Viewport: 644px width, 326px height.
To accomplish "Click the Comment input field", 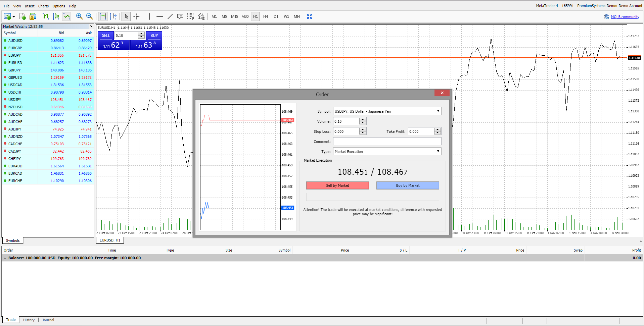I will coord(387,142).
